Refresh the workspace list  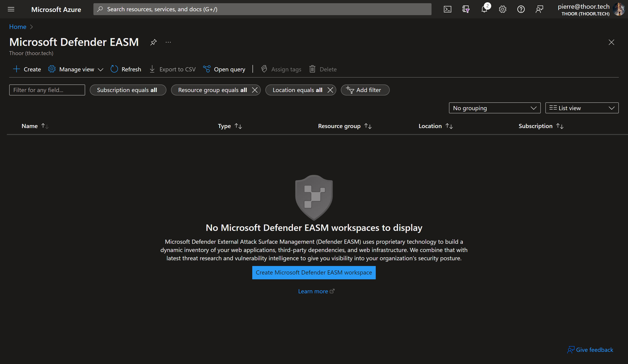(x=126, y=69)
